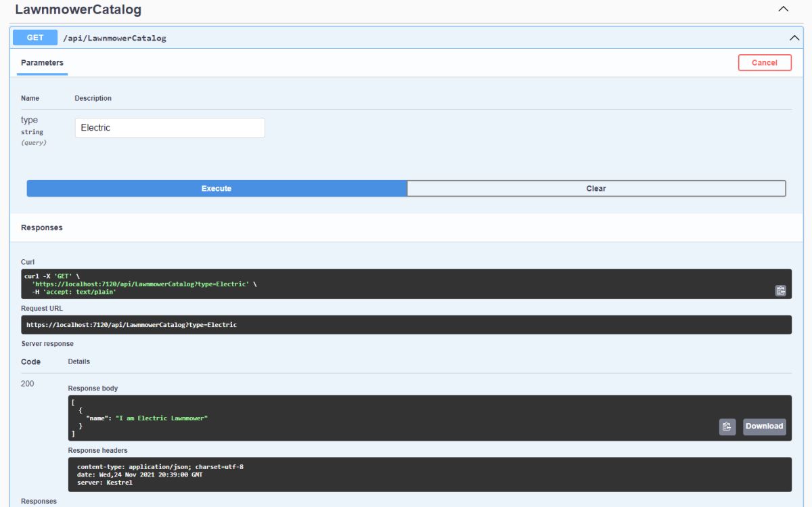Click the server: Kestrel header line
Screen dimensions: 812x507
[105, 483]
